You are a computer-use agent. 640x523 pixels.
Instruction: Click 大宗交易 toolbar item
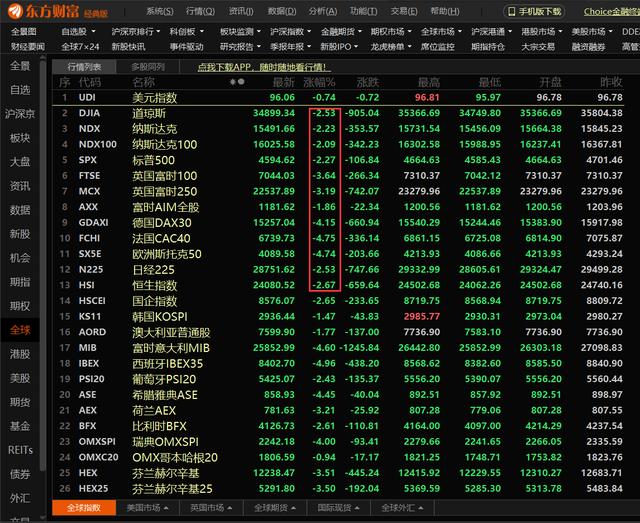click(x=538, y=47)
